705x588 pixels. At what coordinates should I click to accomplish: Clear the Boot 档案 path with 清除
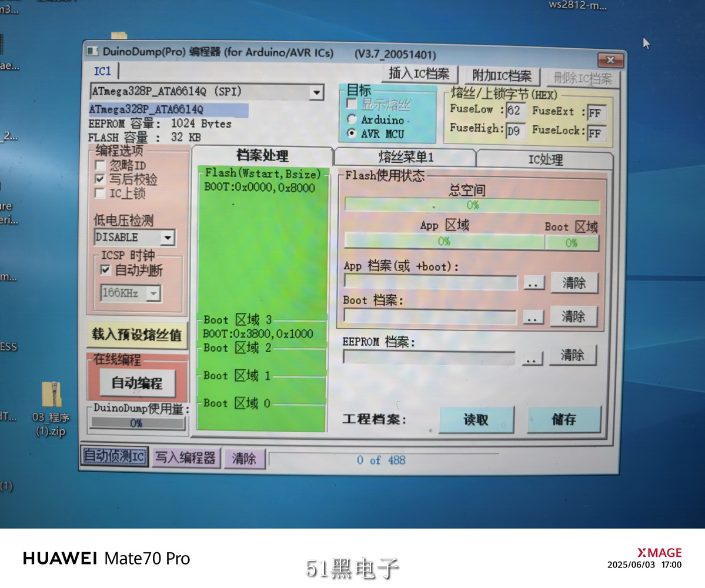[x=573, y=316]
